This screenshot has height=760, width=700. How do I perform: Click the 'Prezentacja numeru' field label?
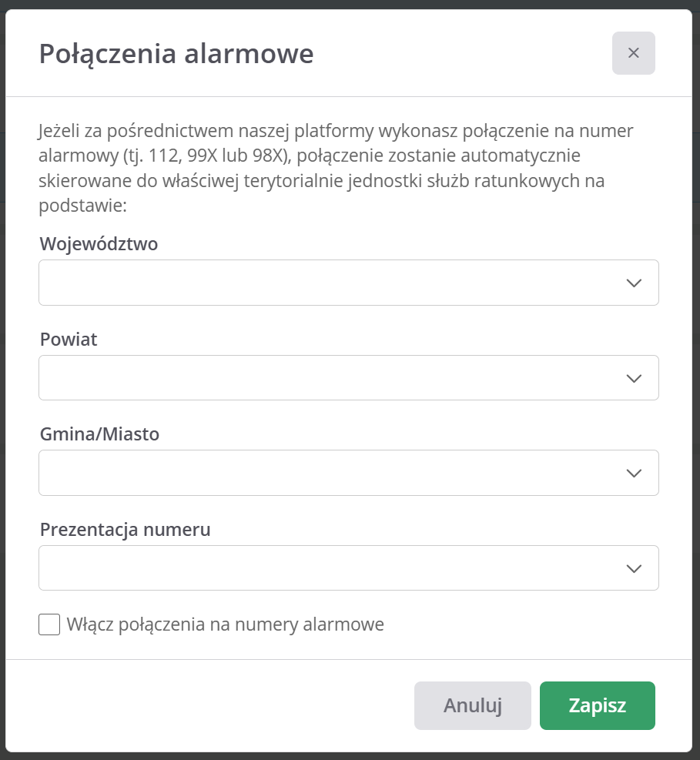[x=125, y=530]
